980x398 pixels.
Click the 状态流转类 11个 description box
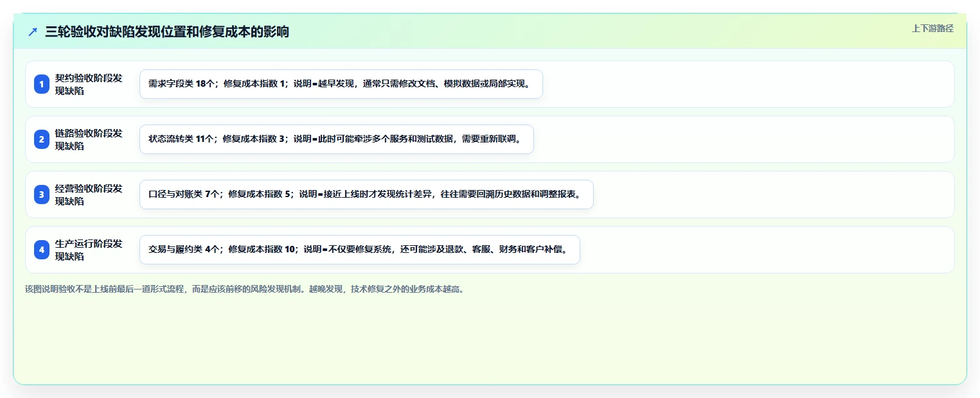point(337,139)
